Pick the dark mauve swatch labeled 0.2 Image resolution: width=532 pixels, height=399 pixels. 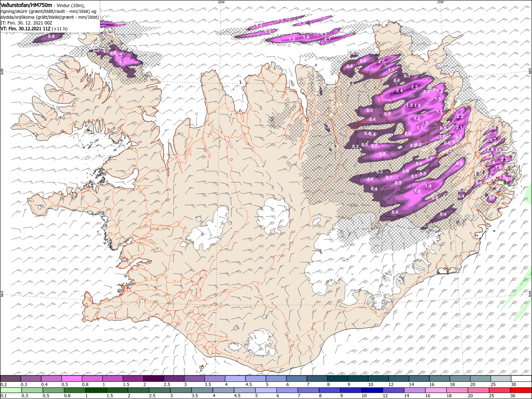click(10, 379)
